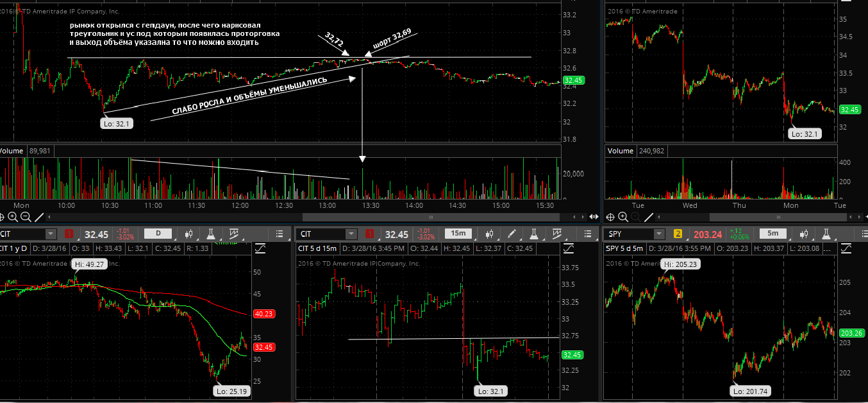Click red link number 1 in CIT daily panel
Screen dimensions: 868x403
pyautogui.click(x=69, y=234)
